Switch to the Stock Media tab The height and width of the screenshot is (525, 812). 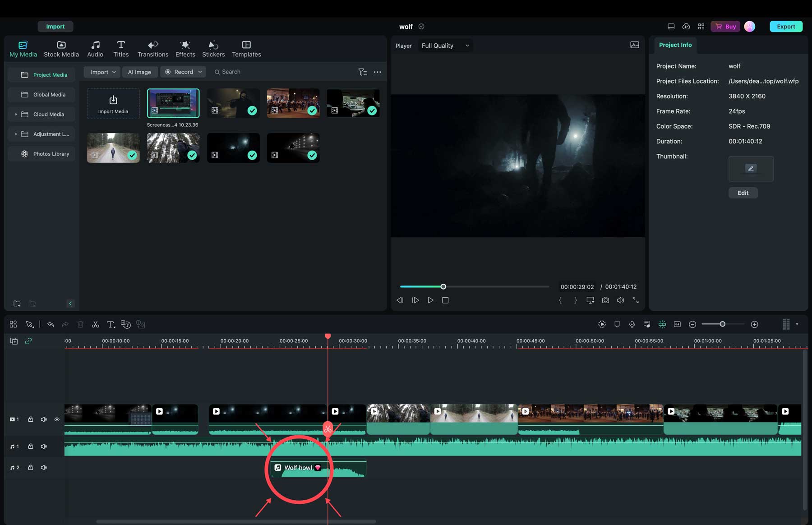[61, 49]
